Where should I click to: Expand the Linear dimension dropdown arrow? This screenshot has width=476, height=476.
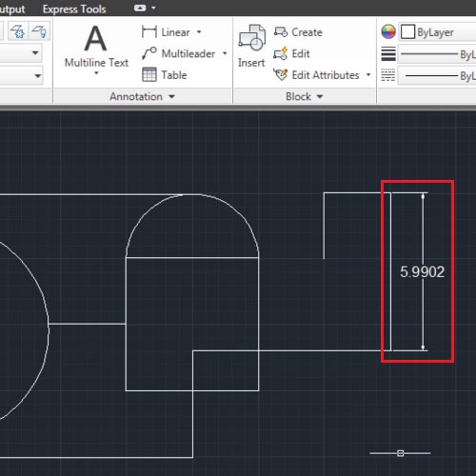click(x=199, y=31)
